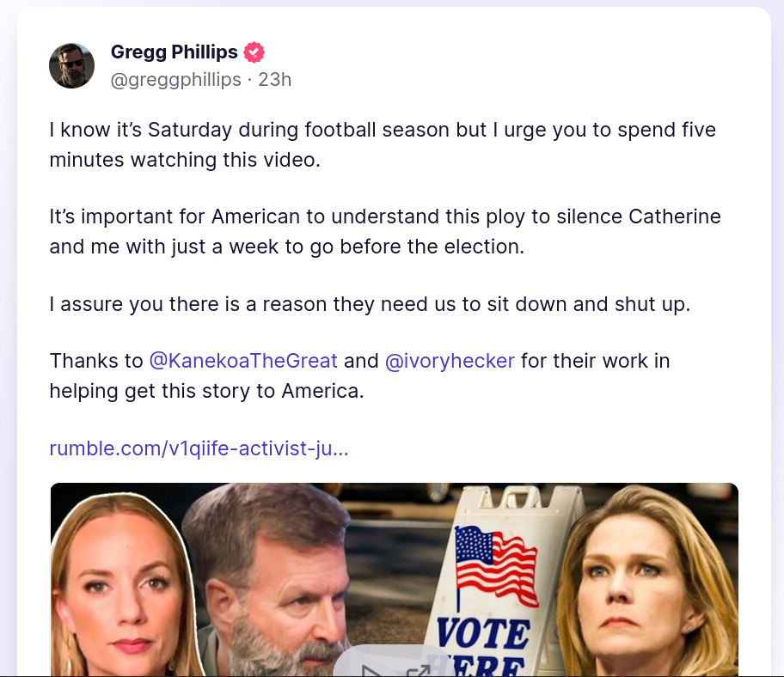
Task: Click the bearded man in video thumbnail
Action: pyautogui.click(x=273, y=582)
